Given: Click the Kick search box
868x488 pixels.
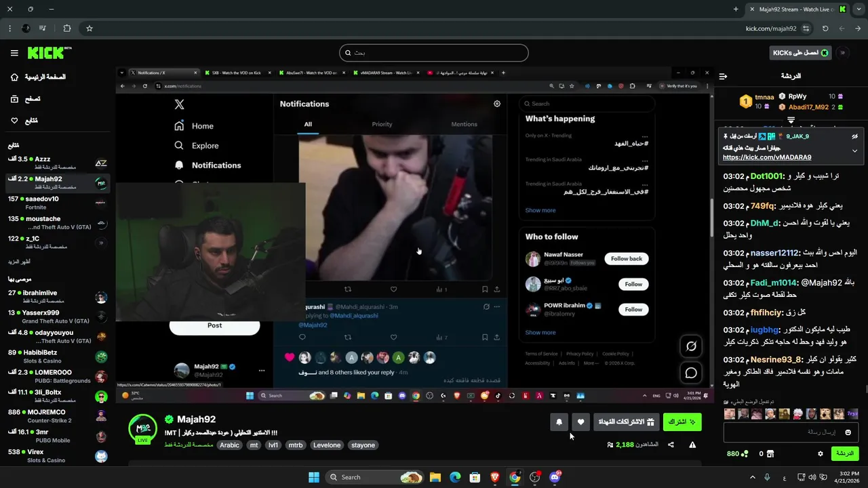Looking at the screenshot, I should [x=434, y=53].
